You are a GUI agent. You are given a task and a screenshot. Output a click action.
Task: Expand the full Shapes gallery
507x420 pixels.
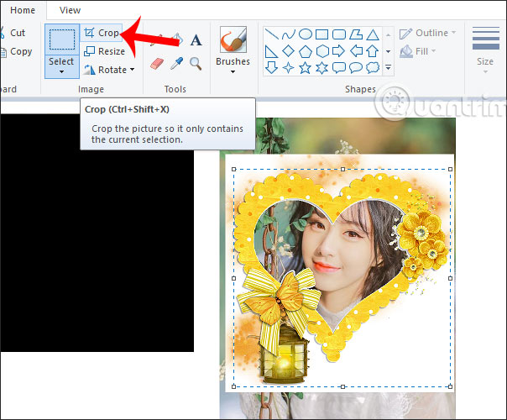tap(389, 68)
